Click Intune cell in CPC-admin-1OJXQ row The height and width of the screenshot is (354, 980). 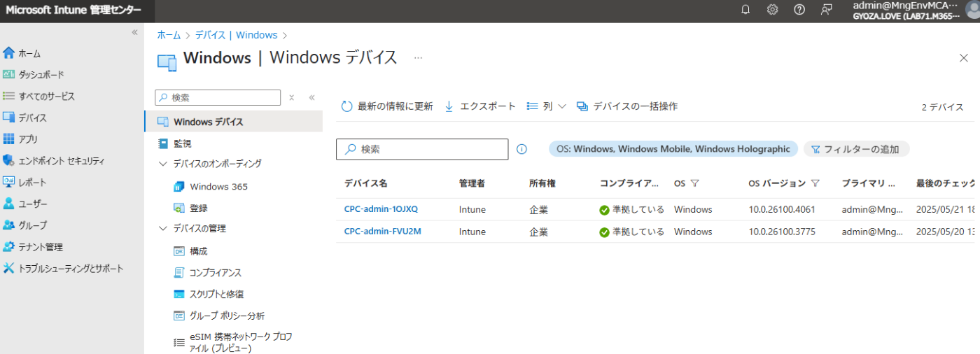[x=472, y=209]
